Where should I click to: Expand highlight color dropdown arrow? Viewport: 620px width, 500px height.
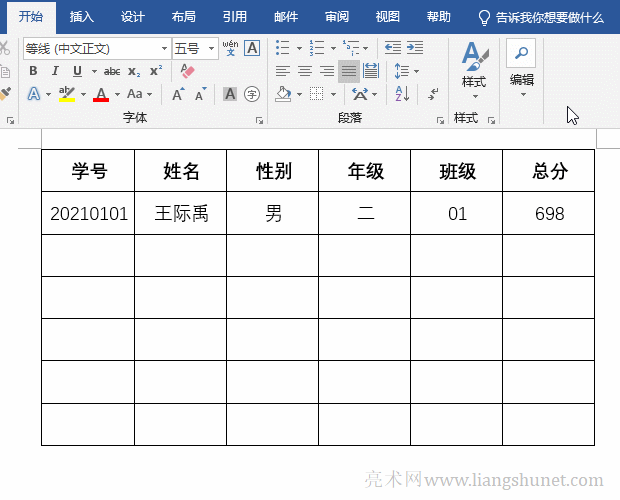pyautogui.click(x=83, y=94)
